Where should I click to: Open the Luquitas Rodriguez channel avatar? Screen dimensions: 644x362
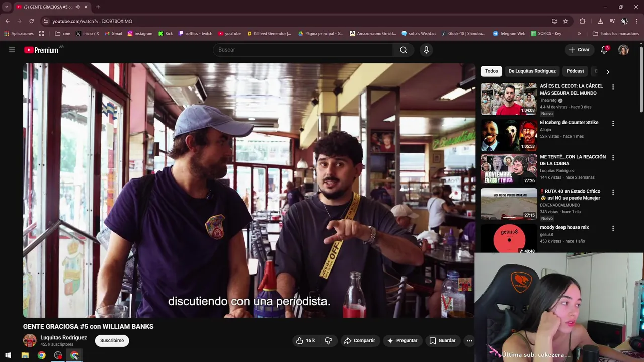pos(30,340)
